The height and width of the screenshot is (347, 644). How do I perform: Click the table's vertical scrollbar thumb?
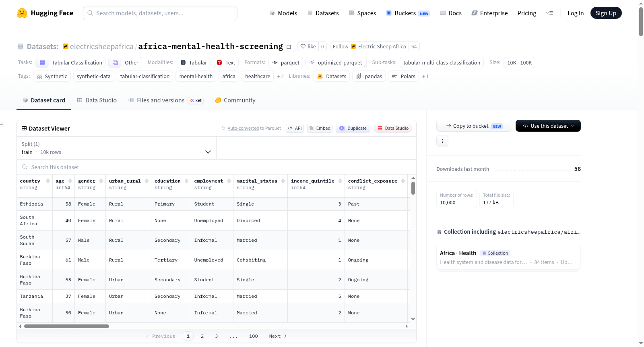413,188
